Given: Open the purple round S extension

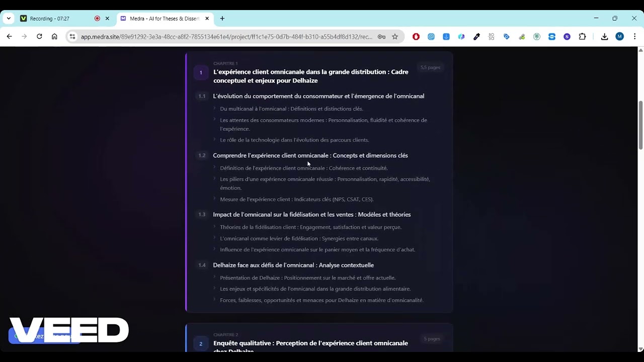Looking at the screenshot, I should click(567, 37).
